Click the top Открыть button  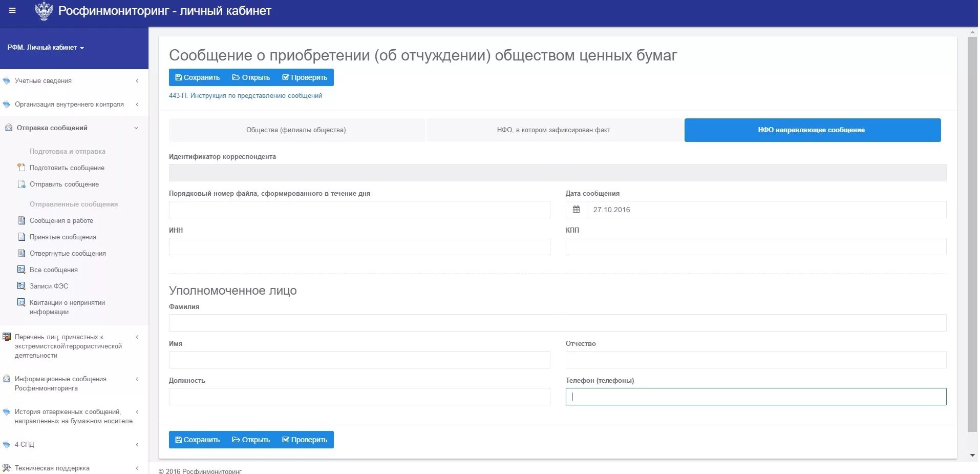[x=251, y=77]
